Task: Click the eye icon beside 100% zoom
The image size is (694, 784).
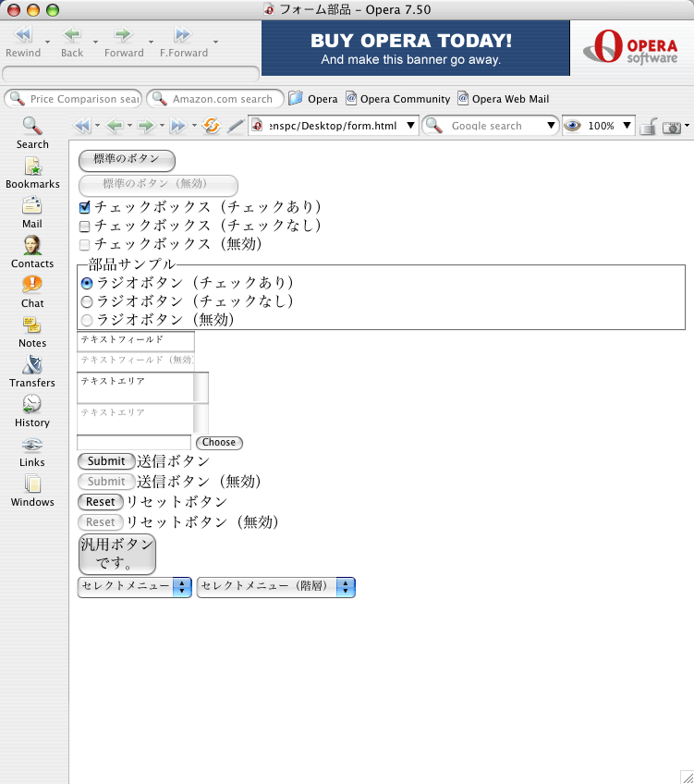Action: (572, 126)
